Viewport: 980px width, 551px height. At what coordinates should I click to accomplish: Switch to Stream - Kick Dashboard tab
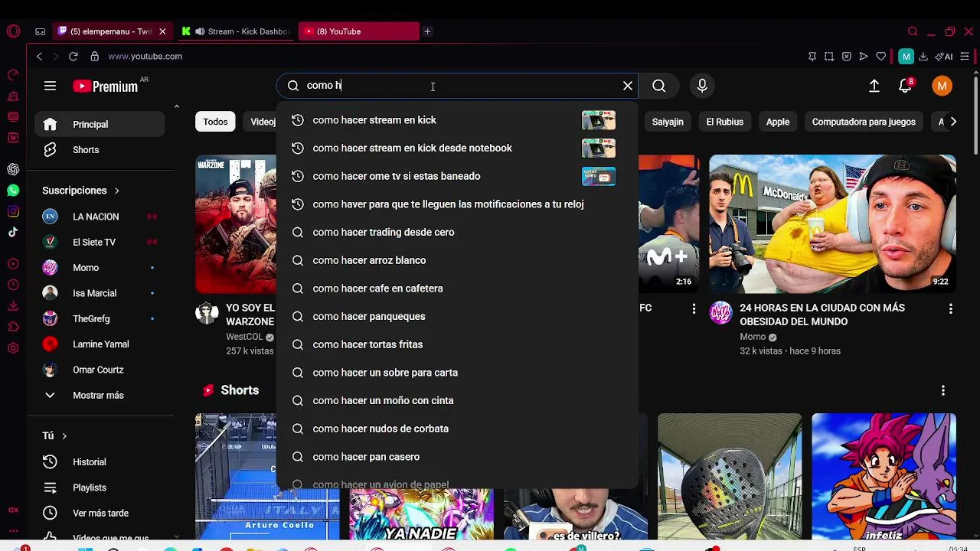tap(236, 31)
